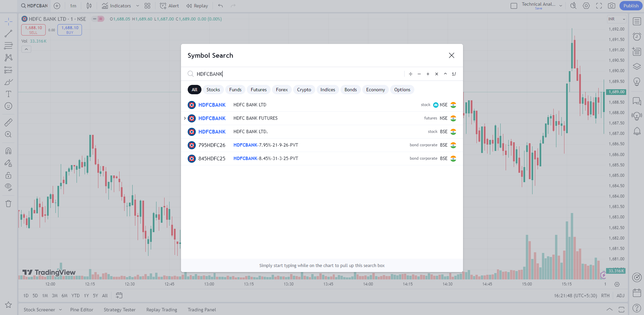Expand the bottom panel with chevron
Viewport: 644px width, 315px height.
[x=609, y=309]
